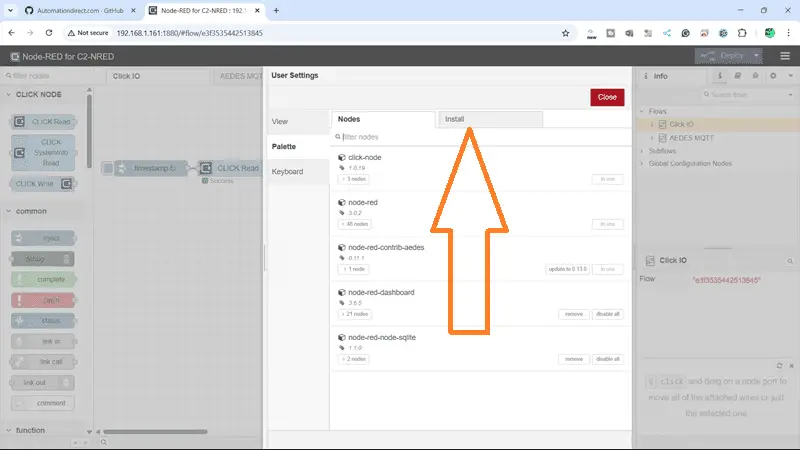
Task: Disable all node-red-node-sqlite nodes
Action: 608,359
